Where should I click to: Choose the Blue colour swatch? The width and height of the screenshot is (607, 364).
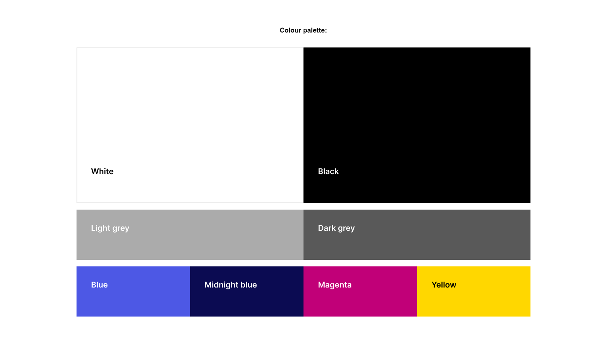(133, 291)
